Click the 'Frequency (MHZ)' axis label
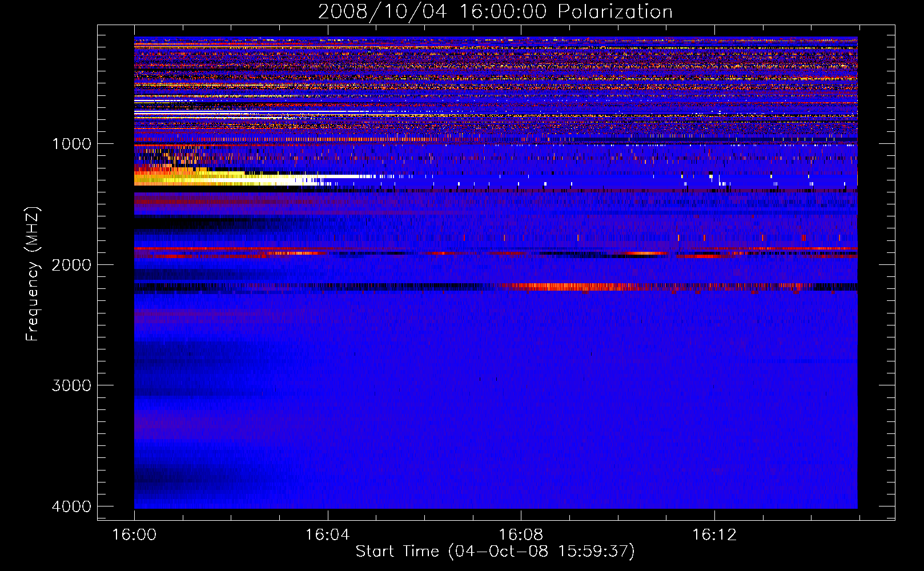 click(33, 274)
